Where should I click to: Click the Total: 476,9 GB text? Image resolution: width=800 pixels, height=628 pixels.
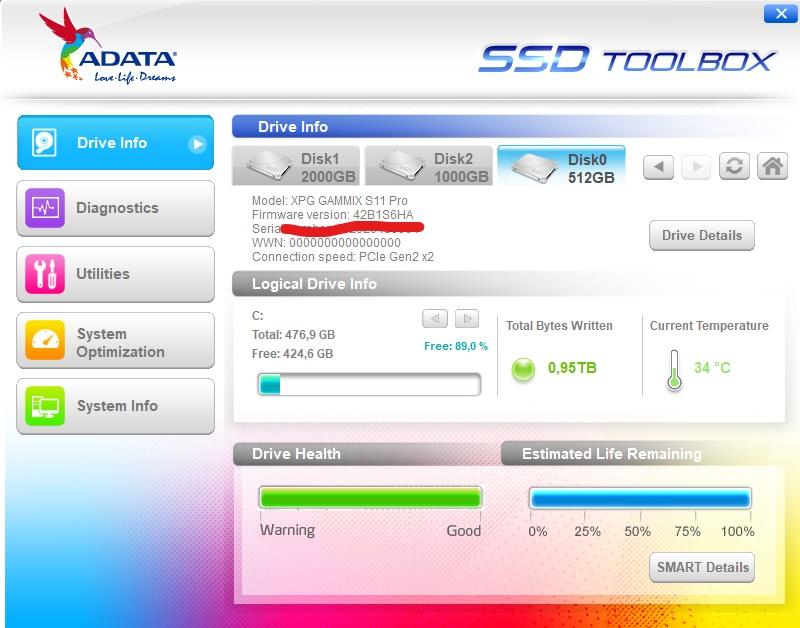pyautogui.click(x=293, y=335)
